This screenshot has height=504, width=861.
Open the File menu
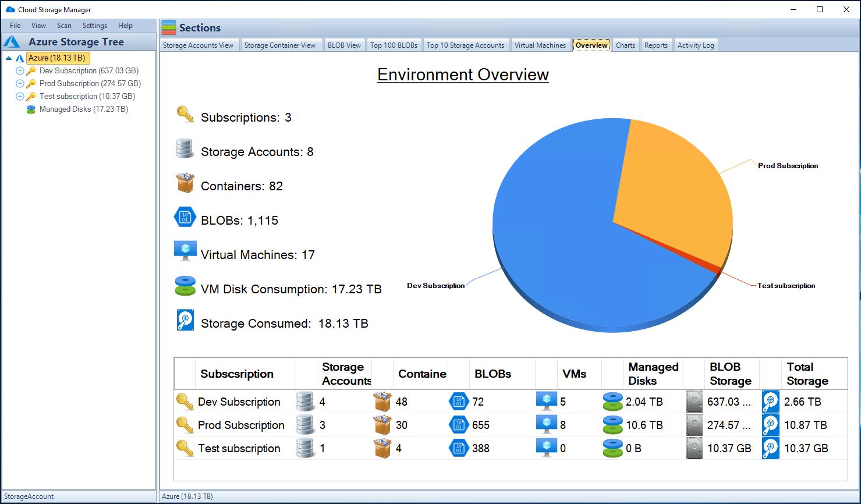[15, 26]
